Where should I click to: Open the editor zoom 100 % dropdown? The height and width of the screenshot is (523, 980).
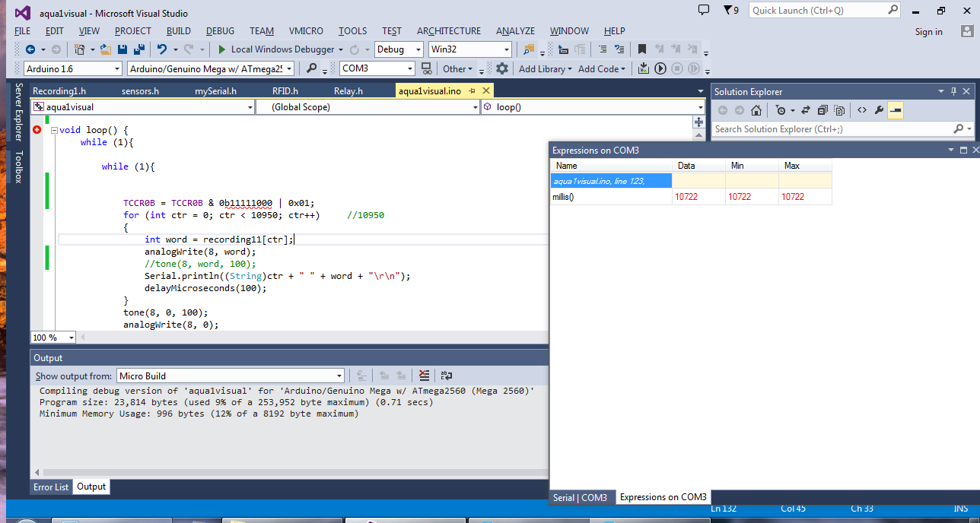[x=53, y=337]
